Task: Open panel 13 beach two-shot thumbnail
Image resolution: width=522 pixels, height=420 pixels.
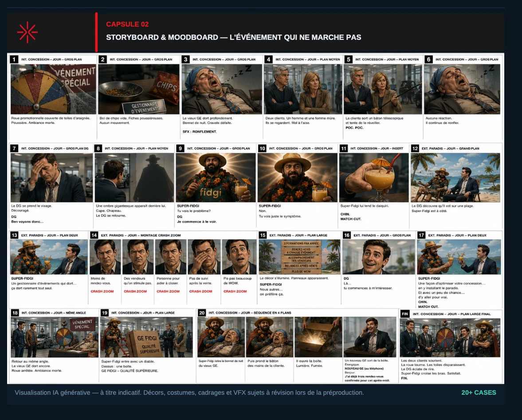Action: 49,257
